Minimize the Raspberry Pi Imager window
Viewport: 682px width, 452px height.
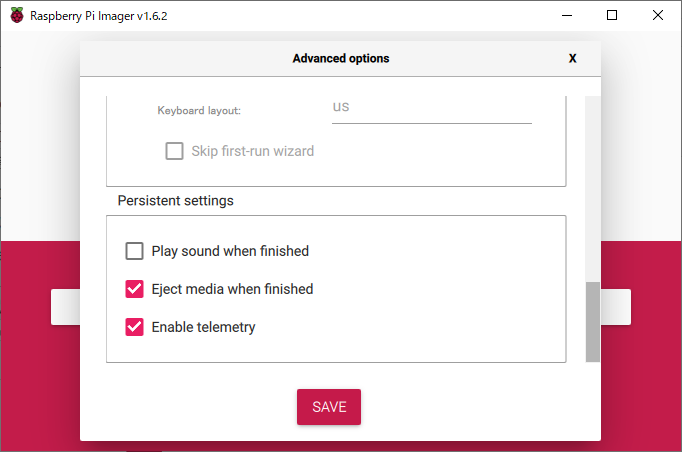pyautogui.click(x=566, y=16)
